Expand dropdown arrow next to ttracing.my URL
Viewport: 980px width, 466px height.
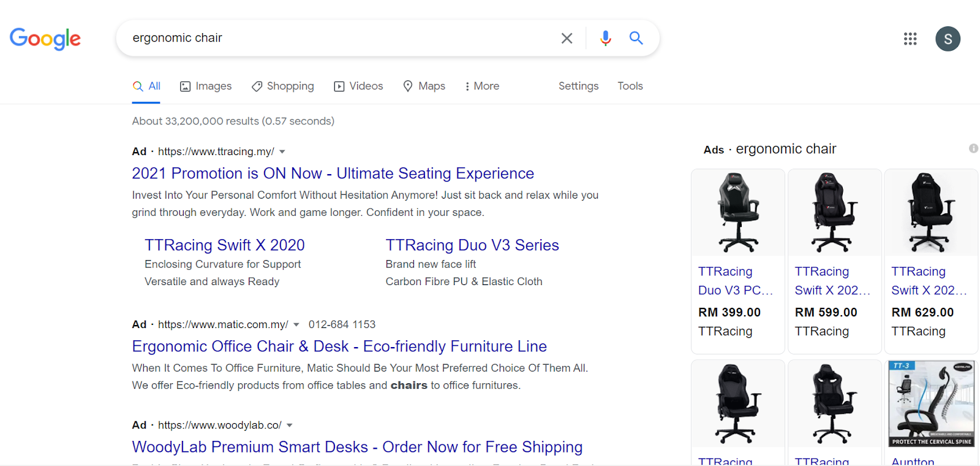(x=282, y=151)
